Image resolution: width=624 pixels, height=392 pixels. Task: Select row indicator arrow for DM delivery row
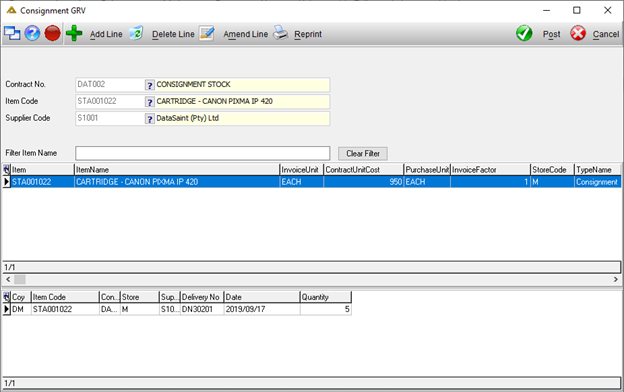click(x=6, y=309)
